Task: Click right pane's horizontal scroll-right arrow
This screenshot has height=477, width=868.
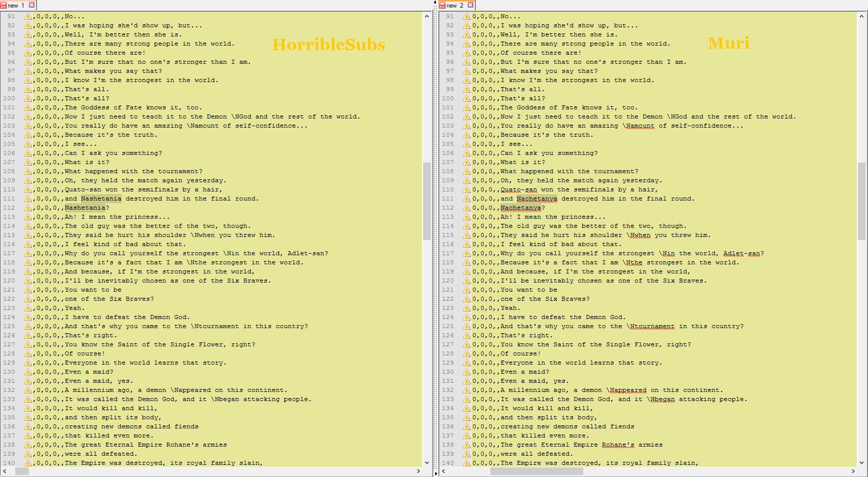Action: (x=853, y=471)
